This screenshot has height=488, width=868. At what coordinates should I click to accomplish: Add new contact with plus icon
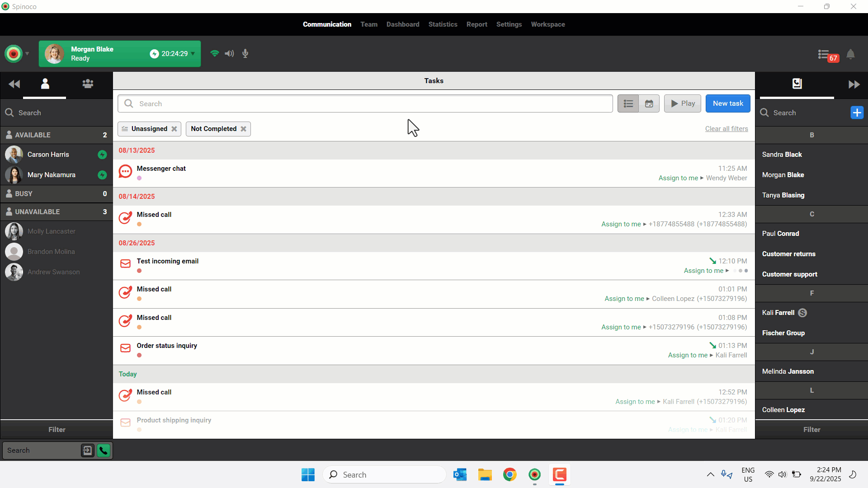pyautogui.click(x=857, y=113)
